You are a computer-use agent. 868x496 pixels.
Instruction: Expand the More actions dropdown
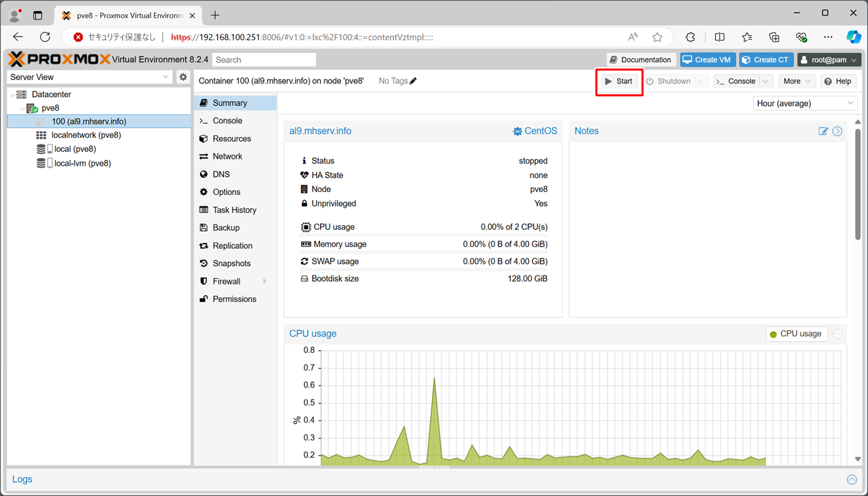pos(797,81)
